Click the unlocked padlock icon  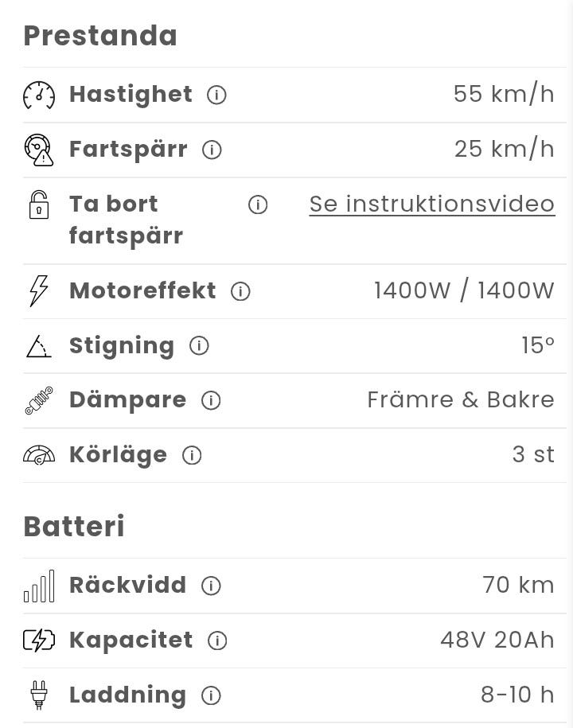(x=39, y=205)
